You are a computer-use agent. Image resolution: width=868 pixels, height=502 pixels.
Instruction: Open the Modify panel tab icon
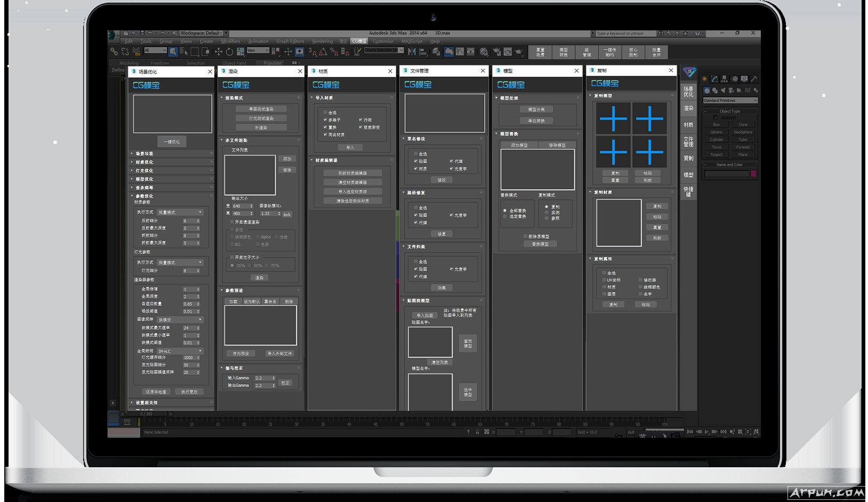click(x=714, y=79)
